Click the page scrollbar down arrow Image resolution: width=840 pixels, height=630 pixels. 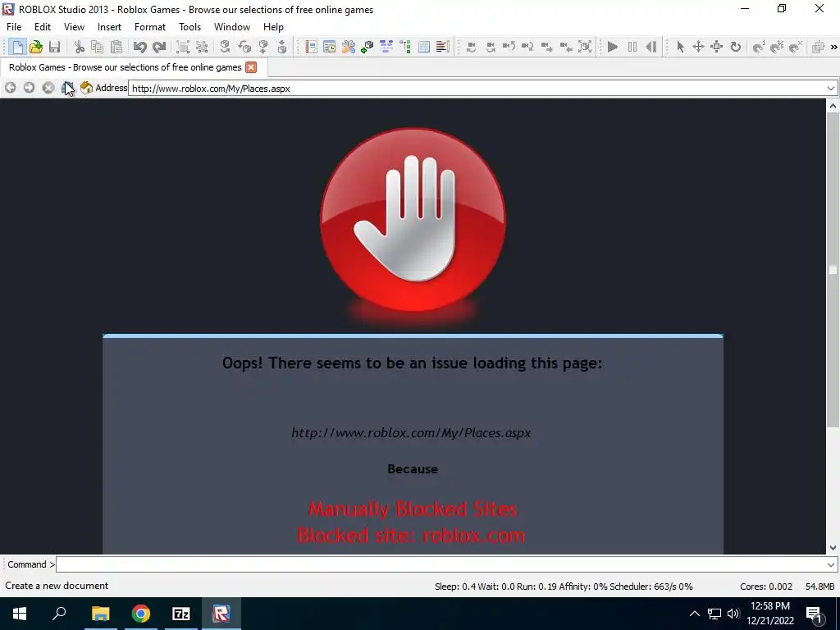coord(833,547)
